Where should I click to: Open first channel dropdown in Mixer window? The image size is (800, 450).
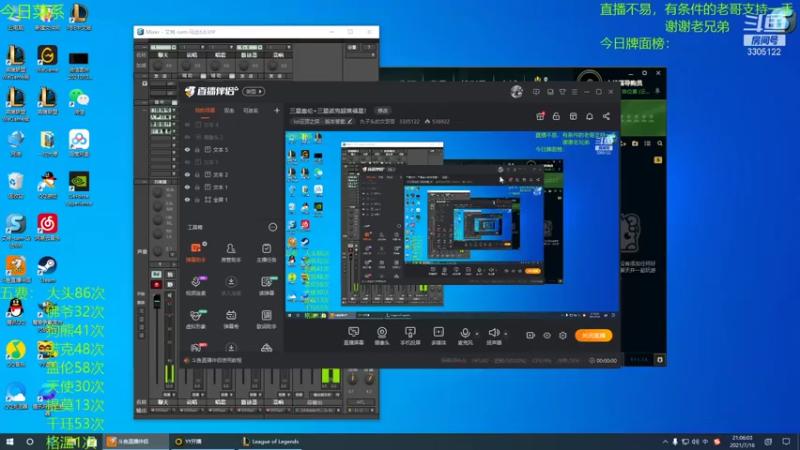coord(174,47)
